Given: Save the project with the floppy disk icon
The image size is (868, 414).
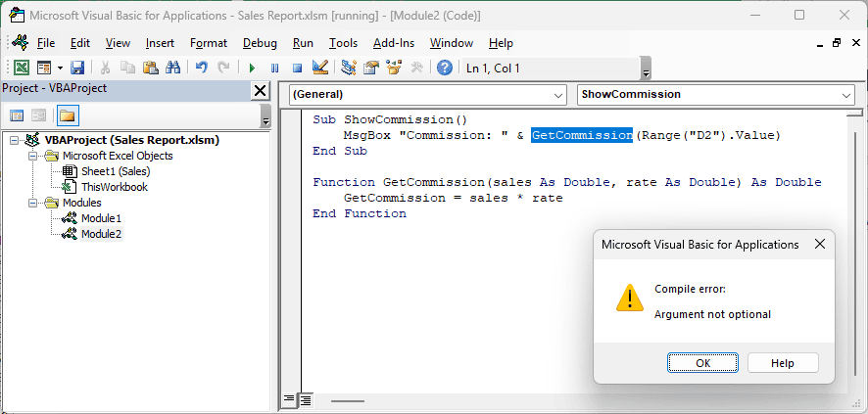Looking at the screenshot, I should click(77, 68).
